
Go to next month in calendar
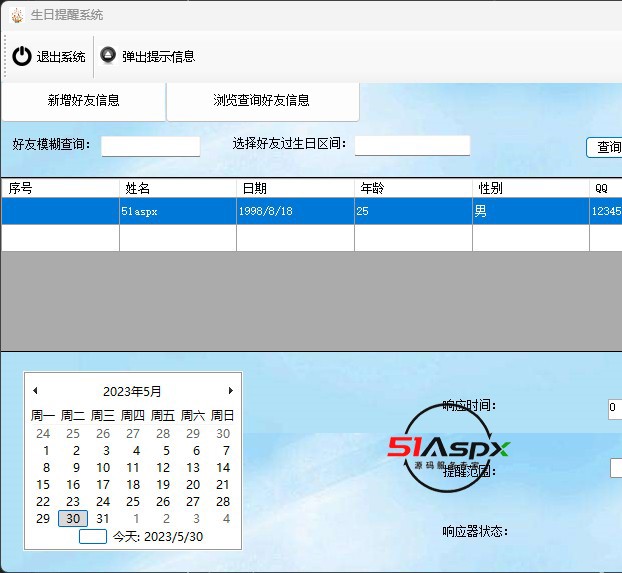(x=231, y=391)
